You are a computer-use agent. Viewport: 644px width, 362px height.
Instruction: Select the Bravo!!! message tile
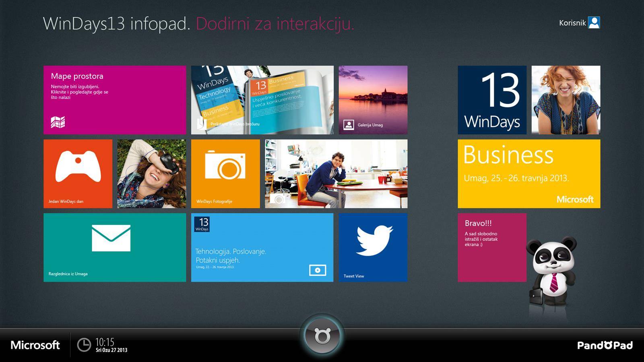492,247
